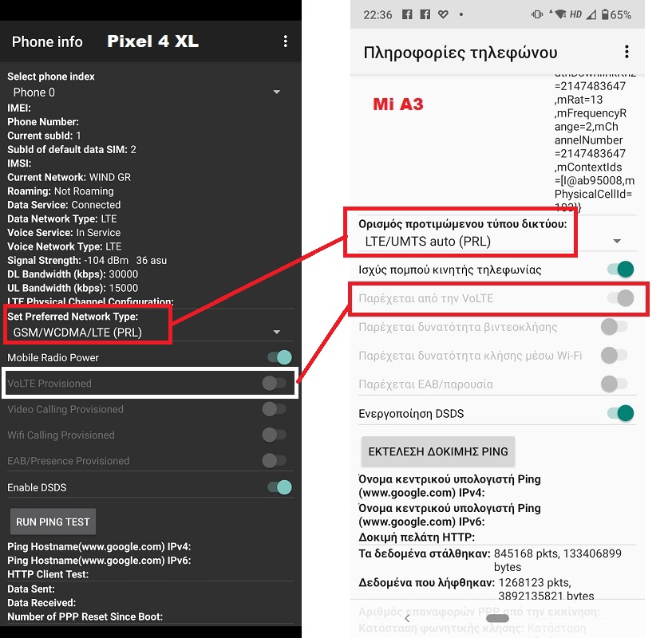Click the IMEI row
The height and width of the screenshot is (638, 672).
coord(19,108)
